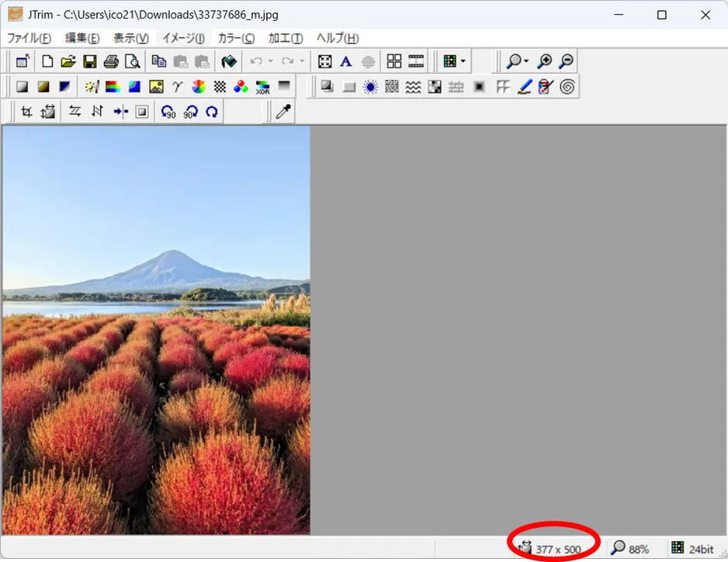The width and height of the screenshot is (728, 562).
Task: Click the Print icon in the toolbar
Action: (111, 61)
